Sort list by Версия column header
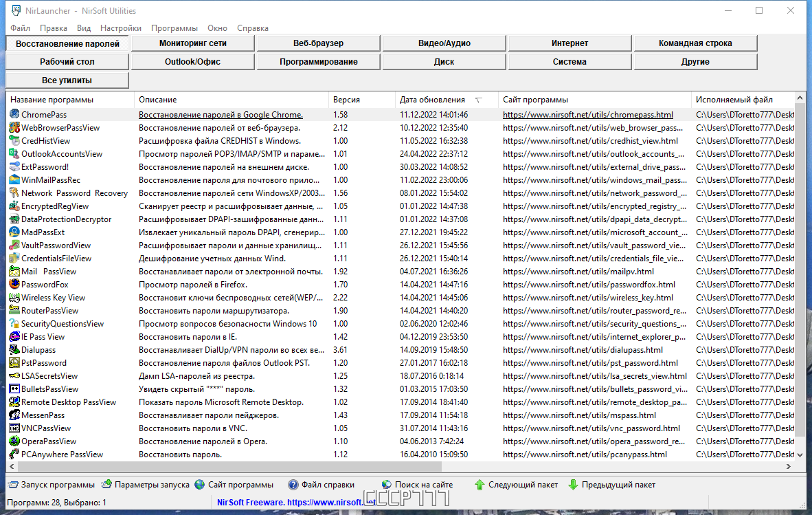This screenshot has width=812, height=515. point(346,100)
